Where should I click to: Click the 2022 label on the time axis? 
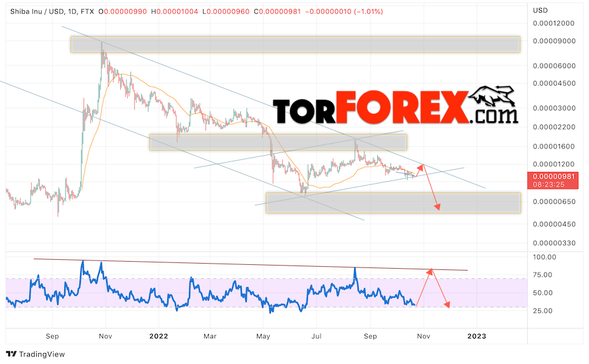158,336
